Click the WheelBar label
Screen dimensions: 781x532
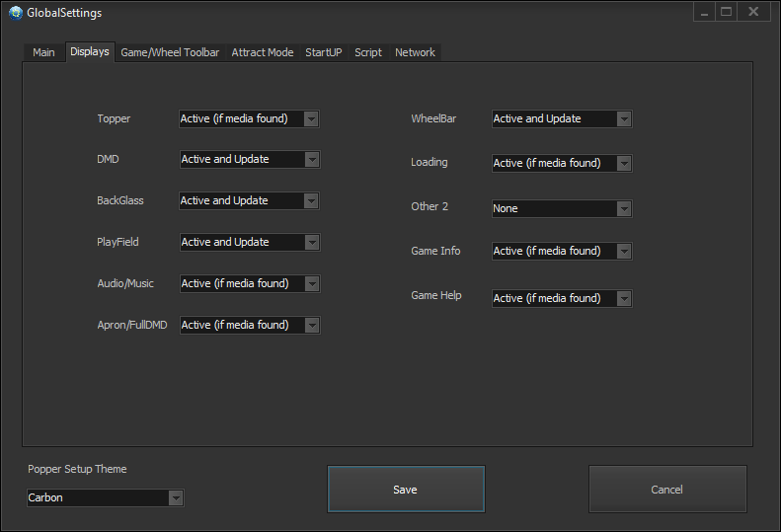(433, 118)
